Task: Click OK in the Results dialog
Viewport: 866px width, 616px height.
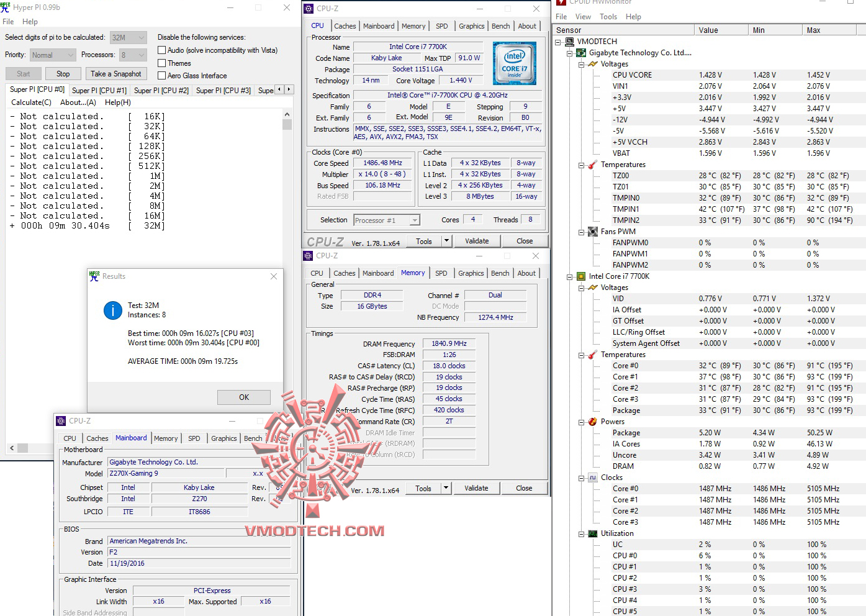Action: (244, 397)
